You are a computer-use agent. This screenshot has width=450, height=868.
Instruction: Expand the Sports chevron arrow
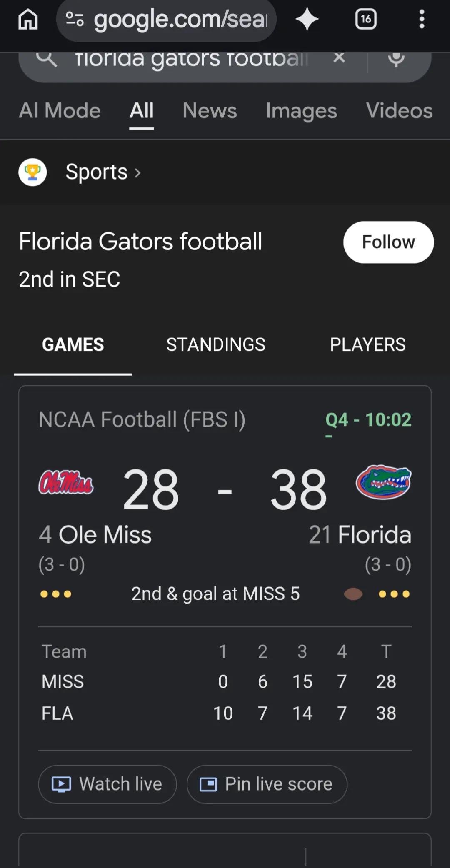coord(137,172)
